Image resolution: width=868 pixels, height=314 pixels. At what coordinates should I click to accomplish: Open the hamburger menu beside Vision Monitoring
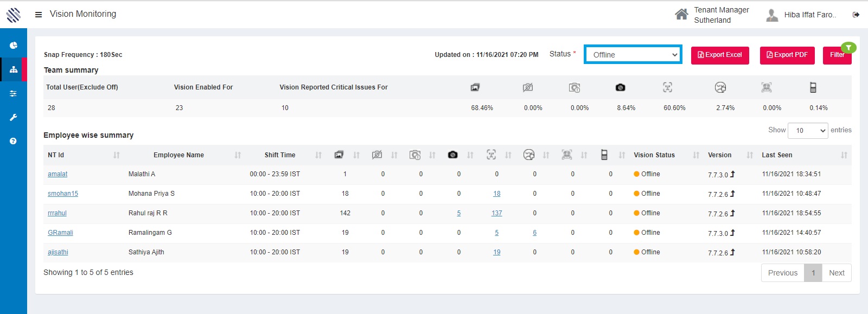click(39, 15)
